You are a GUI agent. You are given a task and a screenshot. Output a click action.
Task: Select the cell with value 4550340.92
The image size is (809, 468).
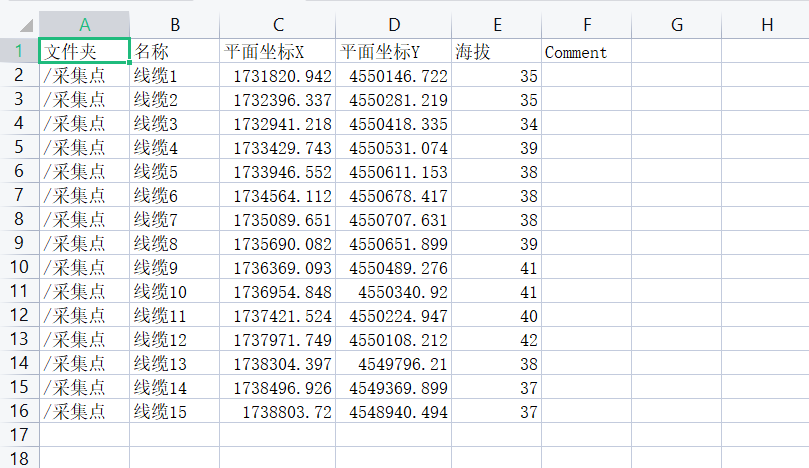click(x=393, y=291)
